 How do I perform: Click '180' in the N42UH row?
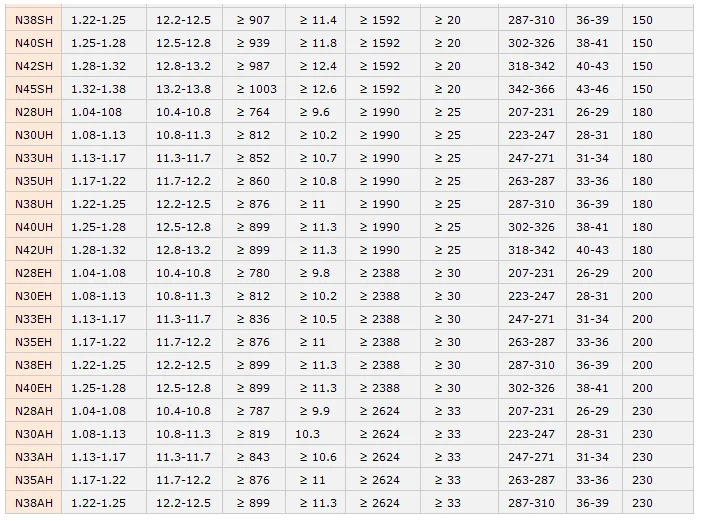point(658,250)
